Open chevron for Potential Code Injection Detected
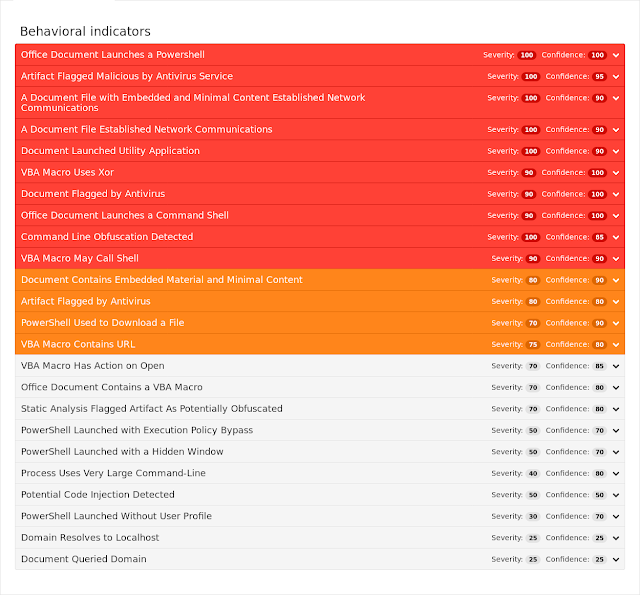Image resolution: width=640 pixels, height=595 pixels. pos(616,495)
